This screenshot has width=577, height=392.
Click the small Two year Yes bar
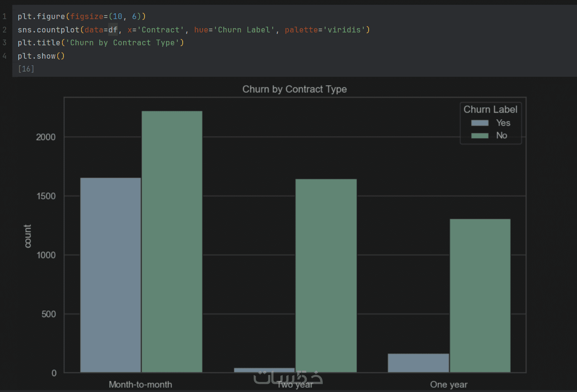[264, 370]
